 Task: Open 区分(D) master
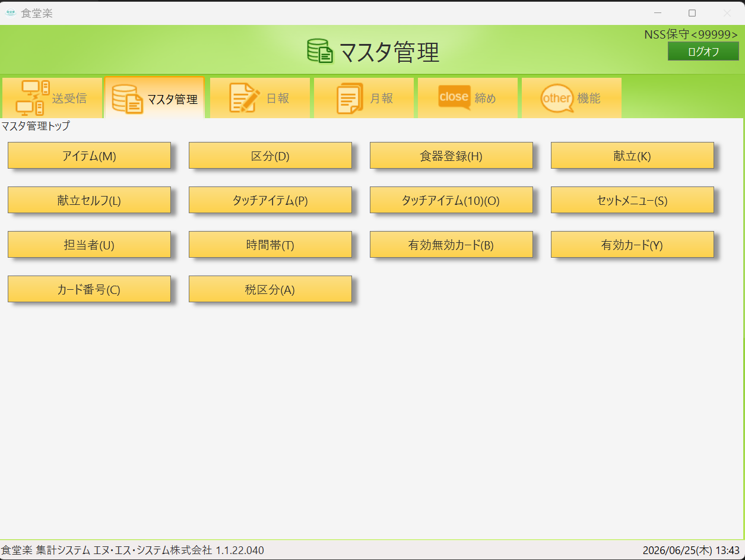click(270, 156)
